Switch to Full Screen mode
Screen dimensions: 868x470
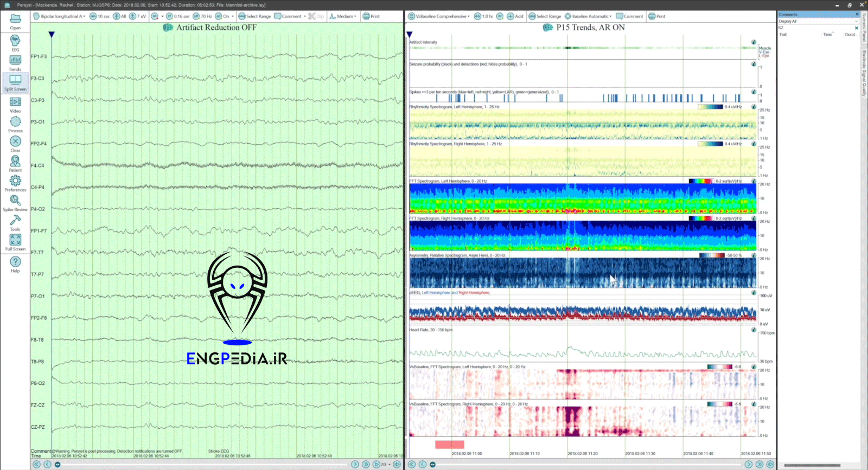click(x=15, y=242)
